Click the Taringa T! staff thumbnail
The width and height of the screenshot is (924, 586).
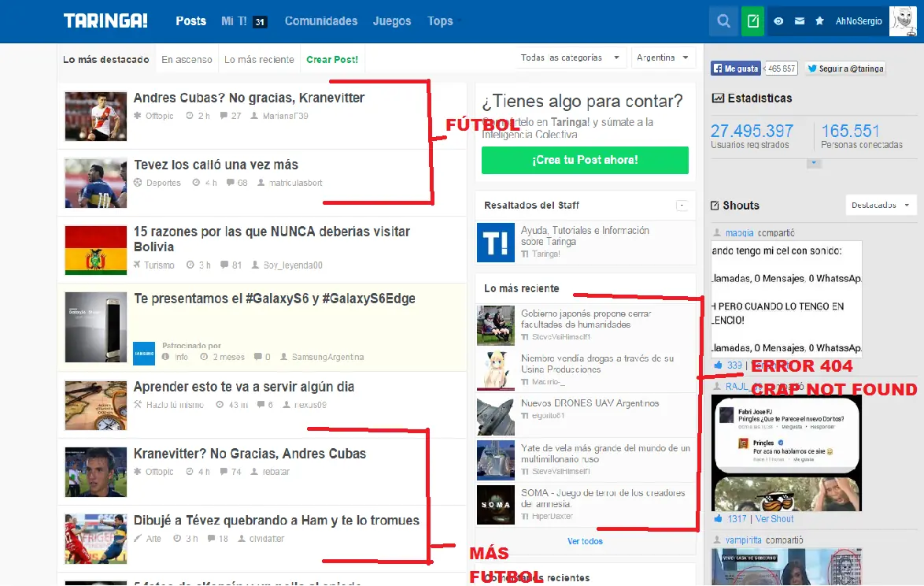[496, 243]
